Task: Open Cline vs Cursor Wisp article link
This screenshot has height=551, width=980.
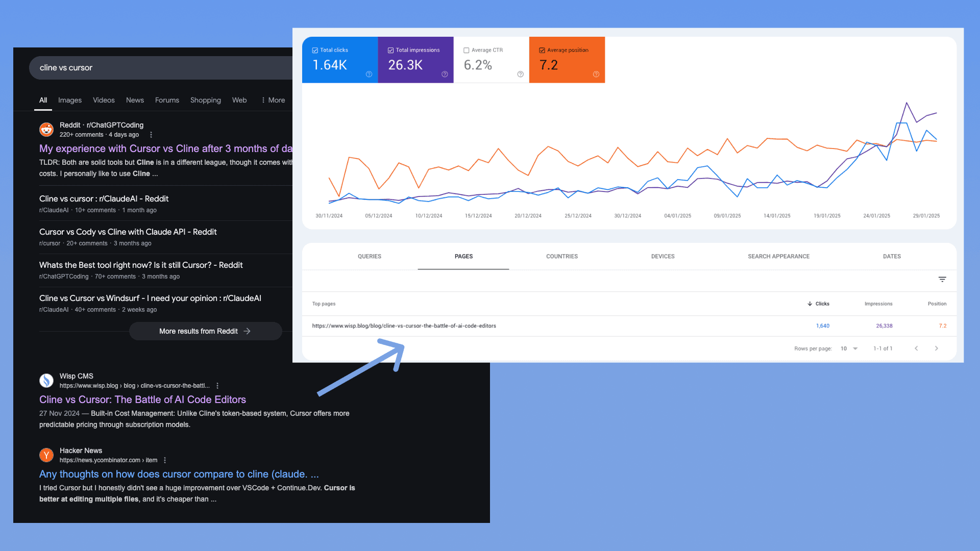Action: point(142,399)
